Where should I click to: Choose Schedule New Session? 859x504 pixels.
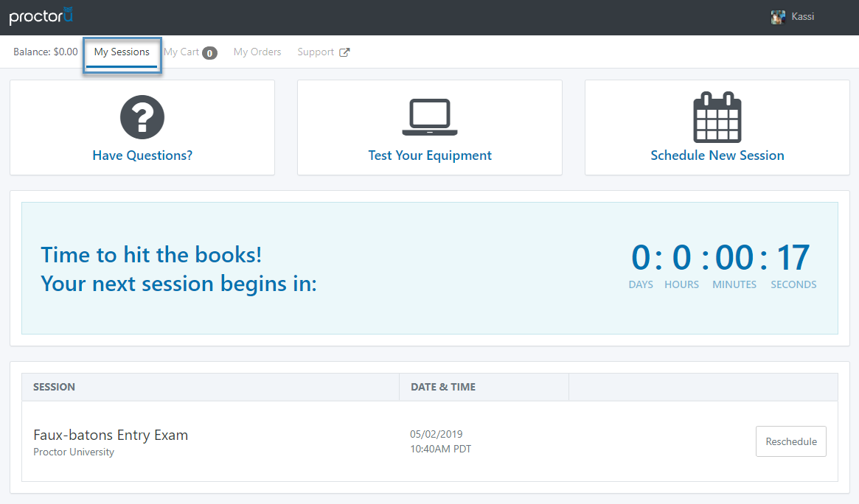[717, 155]
